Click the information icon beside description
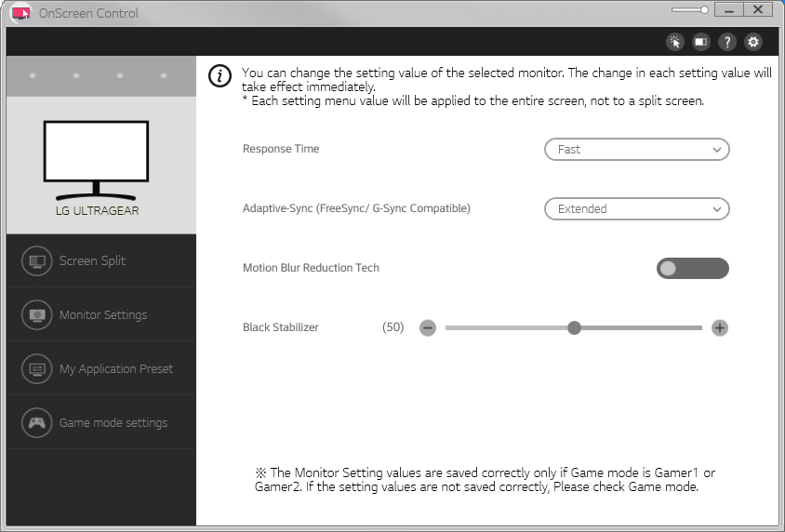The width and height of the screenshot is (785, 532). click(x=220, y=76)
